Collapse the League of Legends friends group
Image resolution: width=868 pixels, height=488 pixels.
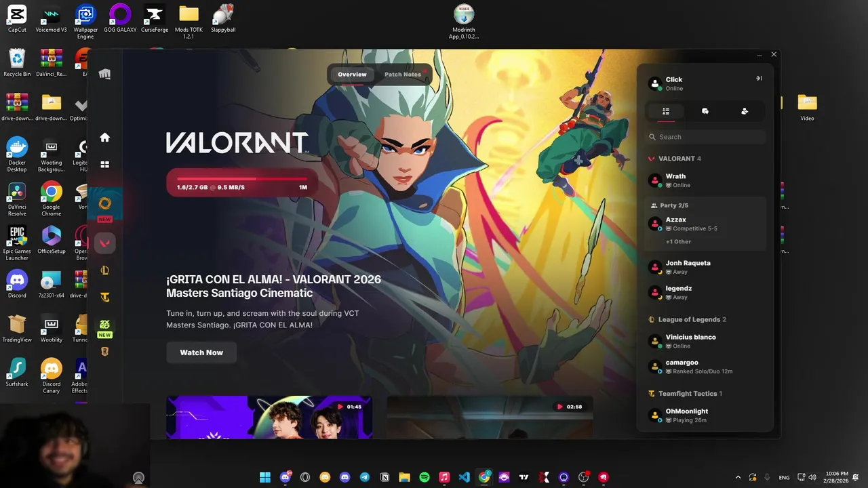click(687, 319)
